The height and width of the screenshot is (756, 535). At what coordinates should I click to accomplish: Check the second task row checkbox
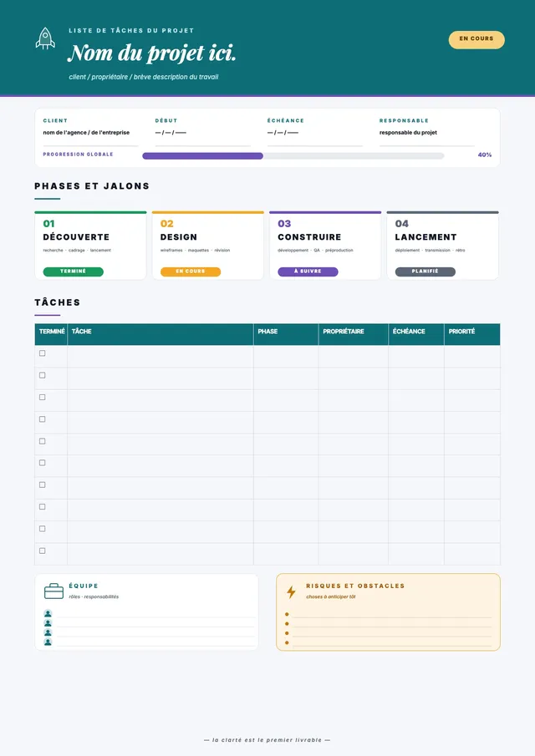43,375
